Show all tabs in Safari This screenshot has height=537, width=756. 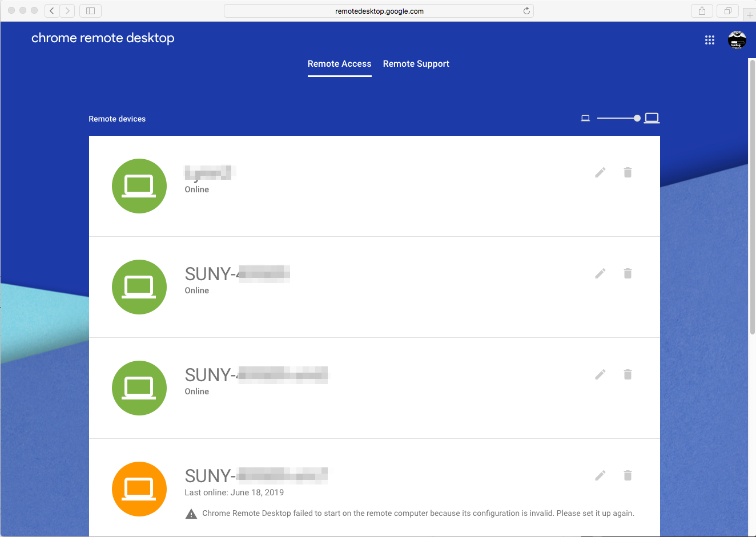tap(728, 10)
